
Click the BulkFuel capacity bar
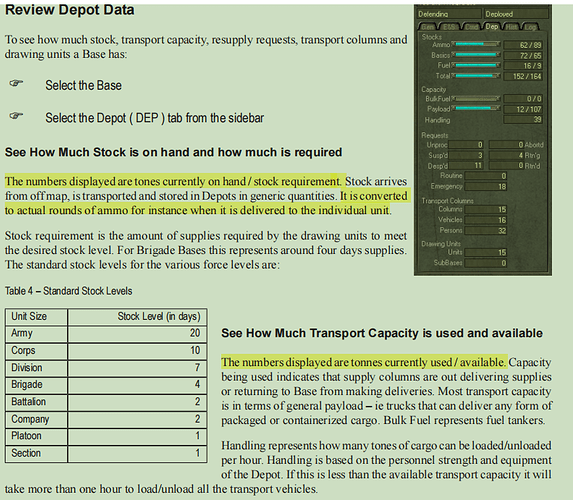(x=476, y=98)
